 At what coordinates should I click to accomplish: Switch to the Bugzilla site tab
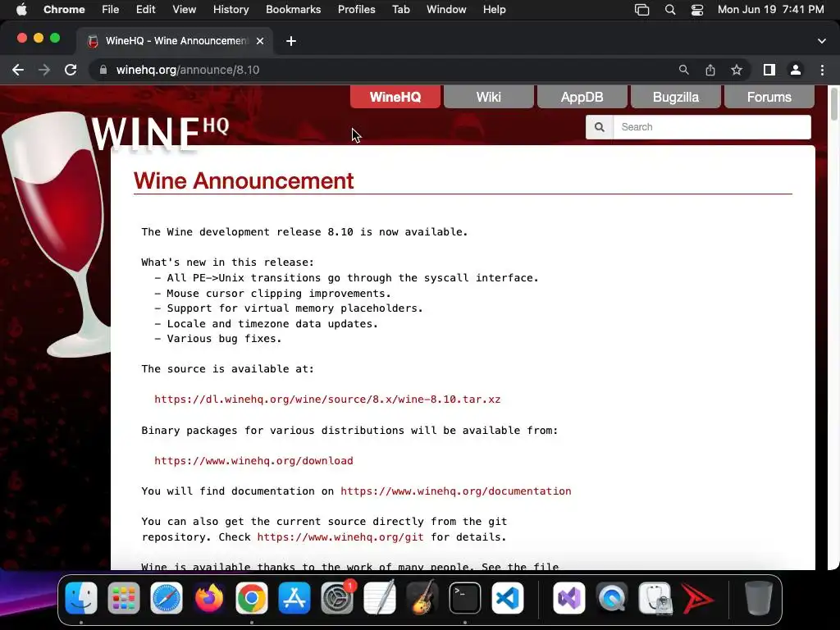click(676, 97)
